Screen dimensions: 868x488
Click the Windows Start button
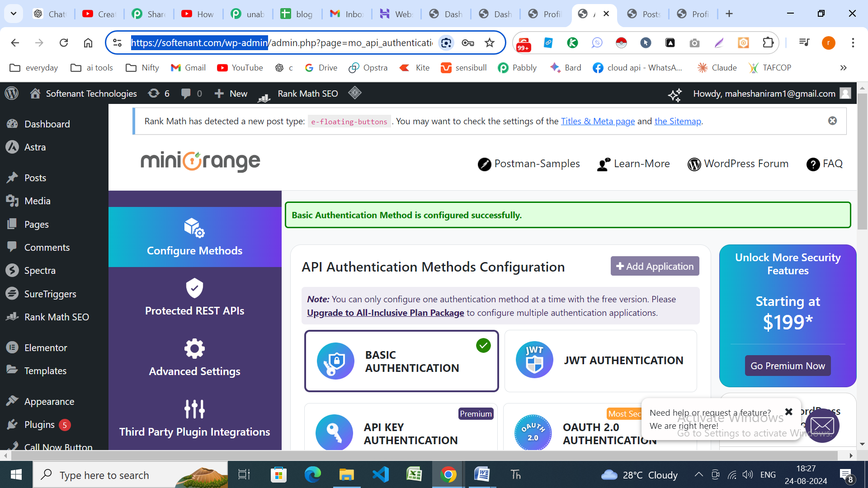[16, 475]
